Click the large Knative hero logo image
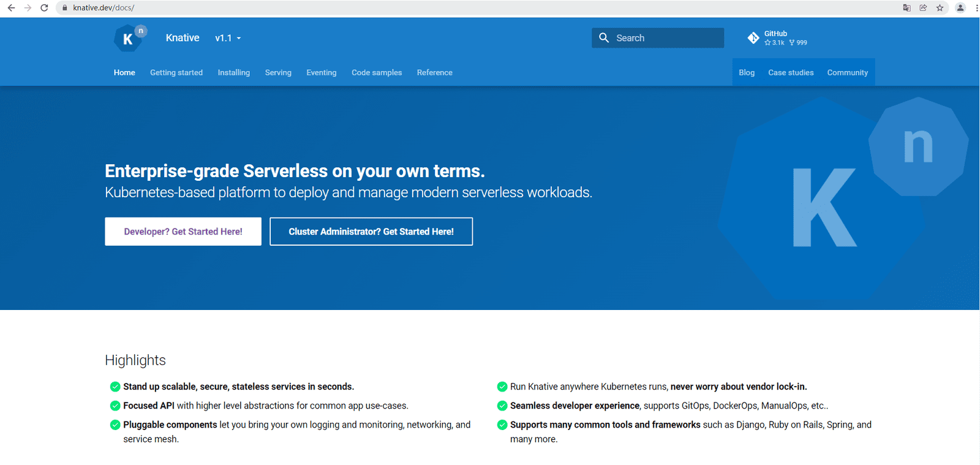This screenshot has width=980, height=465. (843, 197)
